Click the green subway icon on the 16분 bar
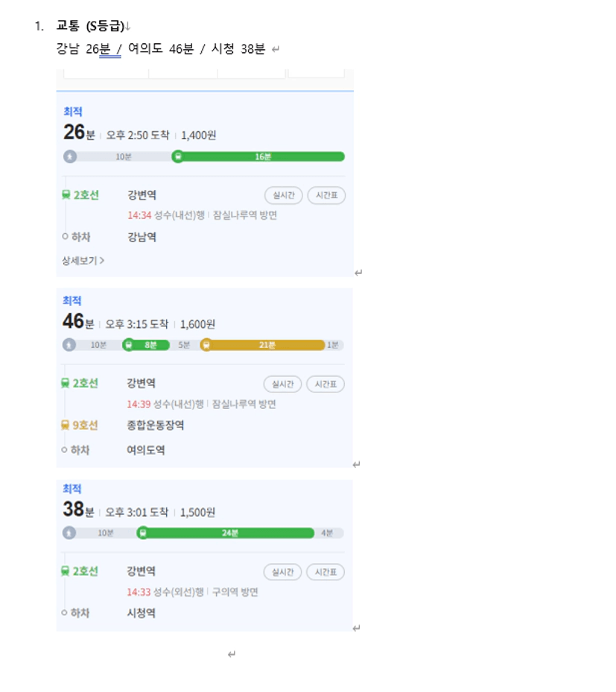This screenshot has width=616, height=692. click(x=178, y=156)
